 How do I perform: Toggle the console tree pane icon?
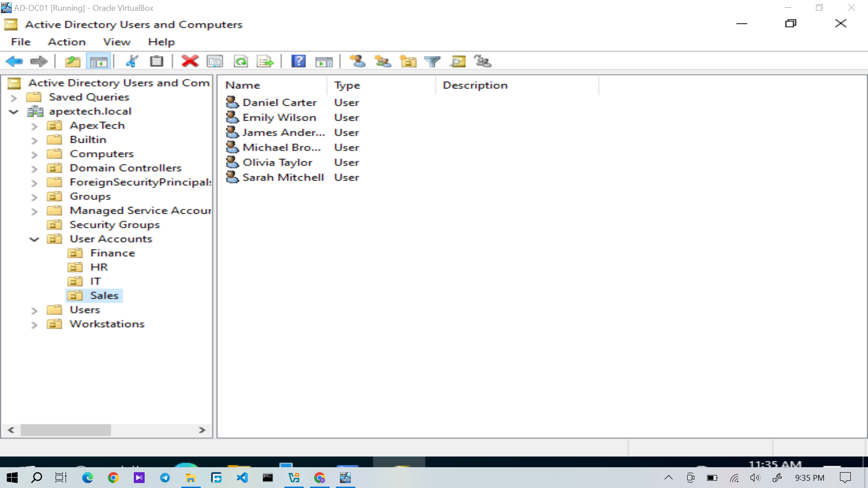(x=99, y=61)
